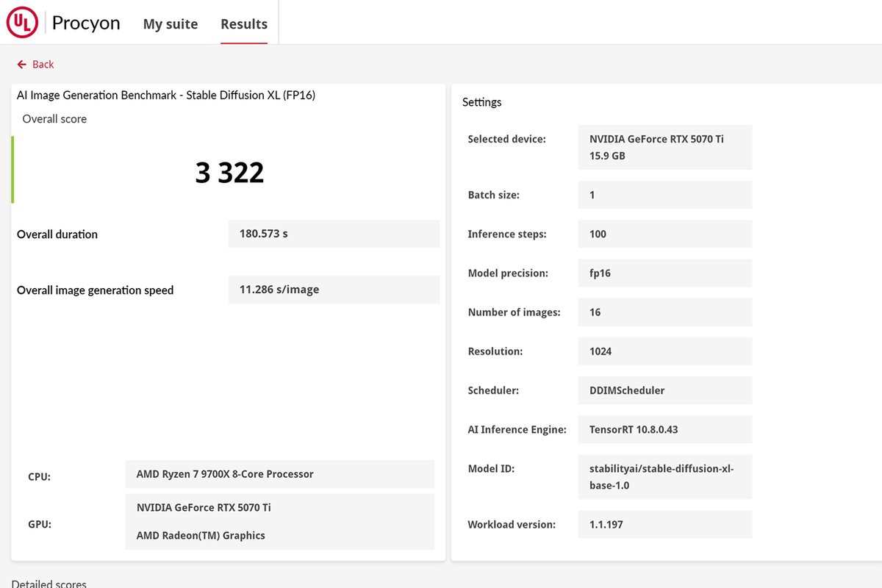Click the back arrow icon

click(22, 65)
